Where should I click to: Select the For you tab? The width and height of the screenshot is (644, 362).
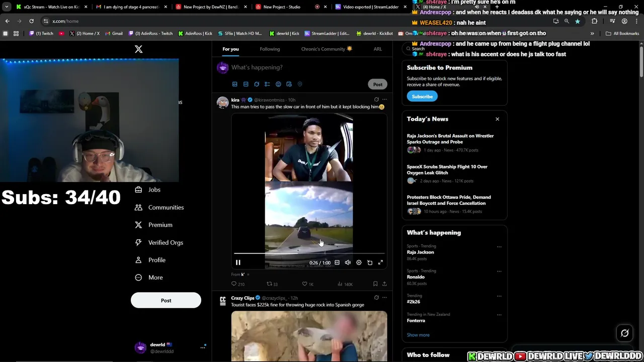230,49
